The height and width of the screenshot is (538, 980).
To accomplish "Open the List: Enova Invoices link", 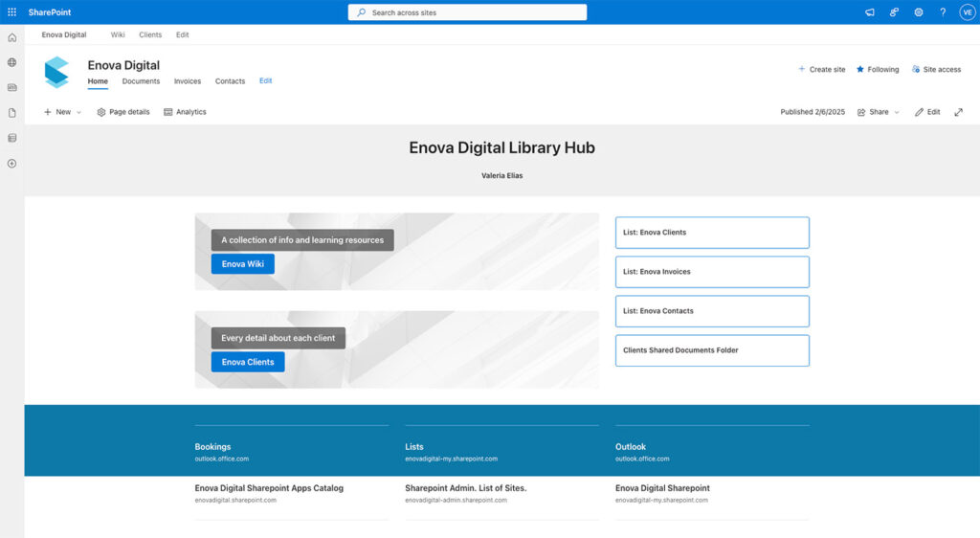I will click(x=712, y=272).
